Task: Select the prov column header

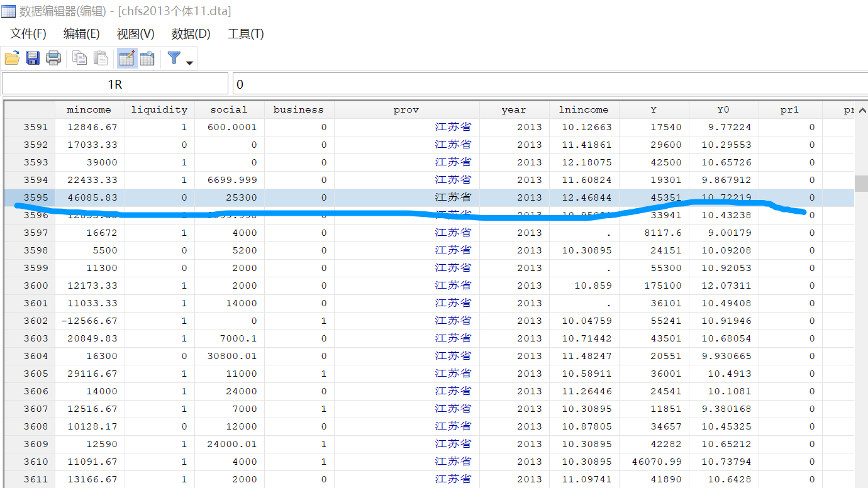Action: click(x=406, y=109)
